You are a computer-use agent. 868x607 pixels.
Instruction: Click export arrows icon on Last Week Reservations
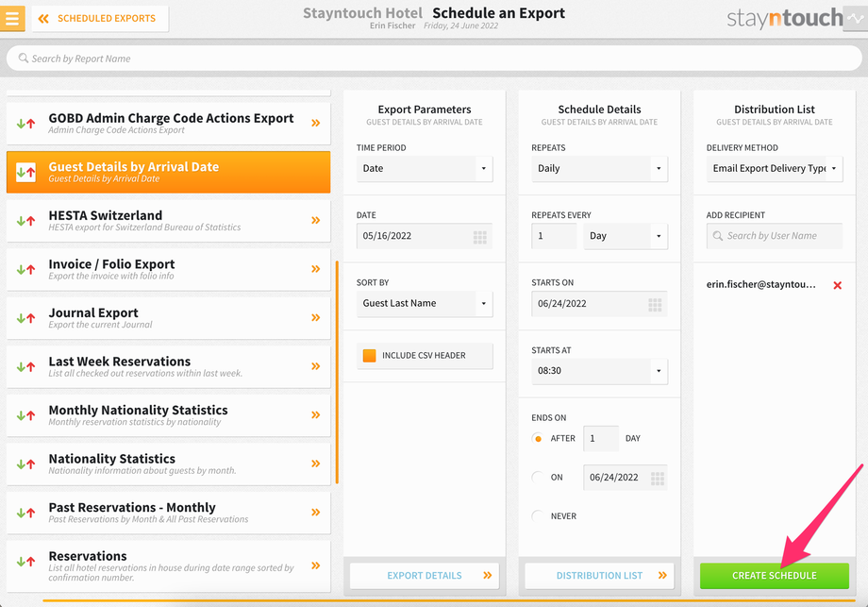click(25, 367)
